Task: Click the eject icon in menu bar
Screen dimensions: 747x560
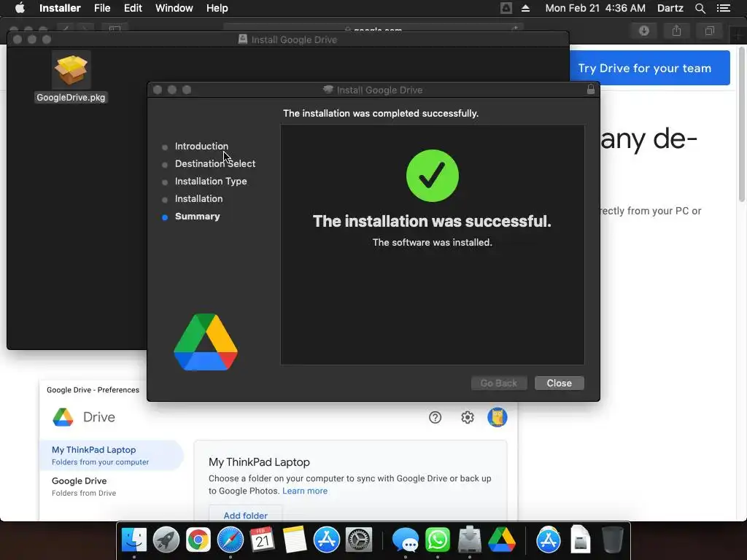Action: (525, 8)
